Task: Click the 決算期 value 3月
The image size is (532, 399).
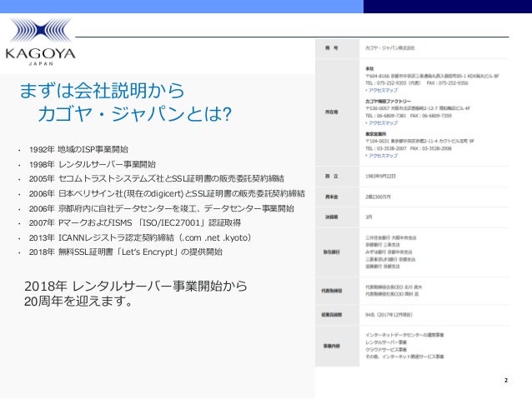Action: tap(369, 217)
